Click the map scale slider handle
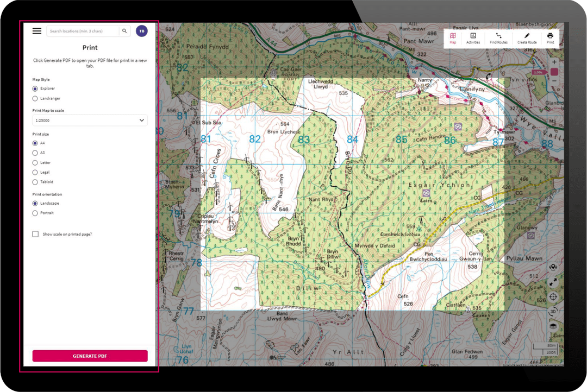This screenshot has width=587, height=392. coord(554,72)
